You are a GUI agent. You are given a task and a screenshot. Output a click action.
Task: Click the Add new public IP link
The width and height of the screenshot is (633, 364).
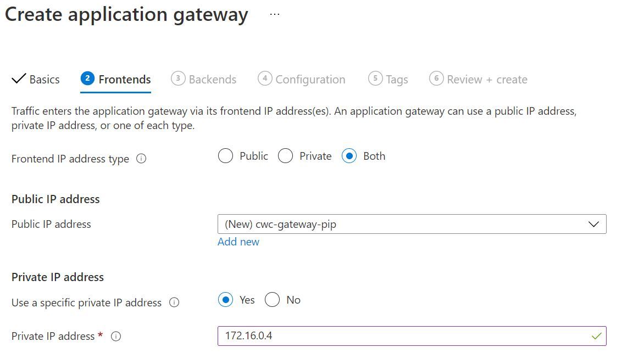[238, 242]
